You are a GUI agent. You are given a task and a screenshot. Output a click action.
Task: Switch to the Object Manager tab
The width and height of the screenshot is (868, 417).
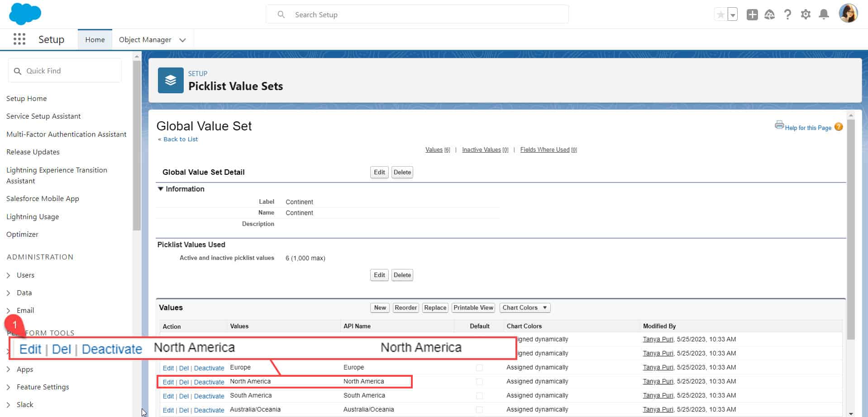(x=145, y=39)
